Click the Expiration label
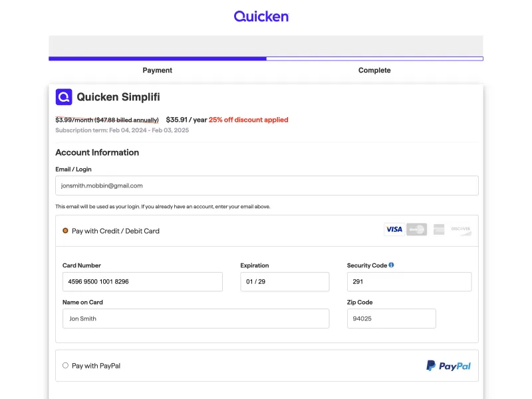Viewport: 532px width, 399px height. (x=255, y=265)
